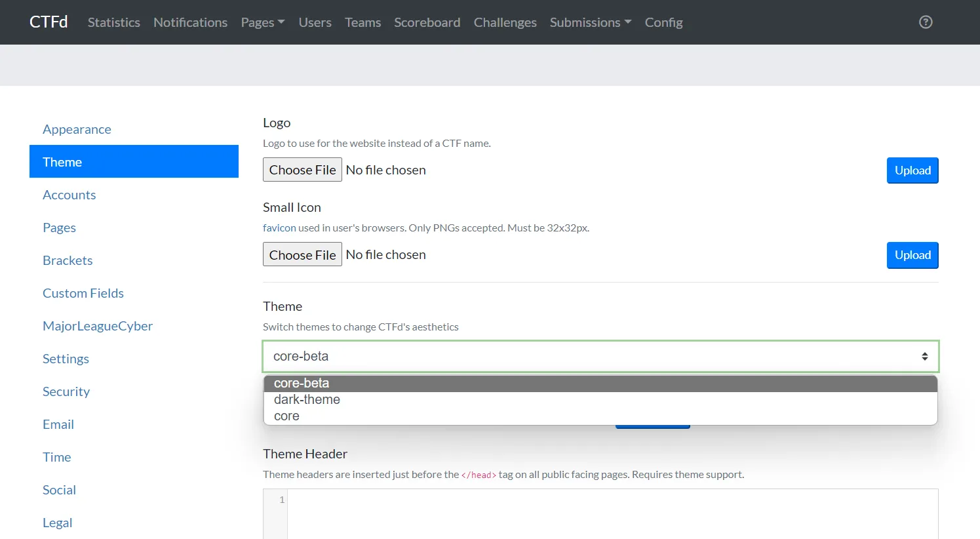Pick core-beta in the dropdown list
Viewport: 980px width, 539px height.
(302, 383)
